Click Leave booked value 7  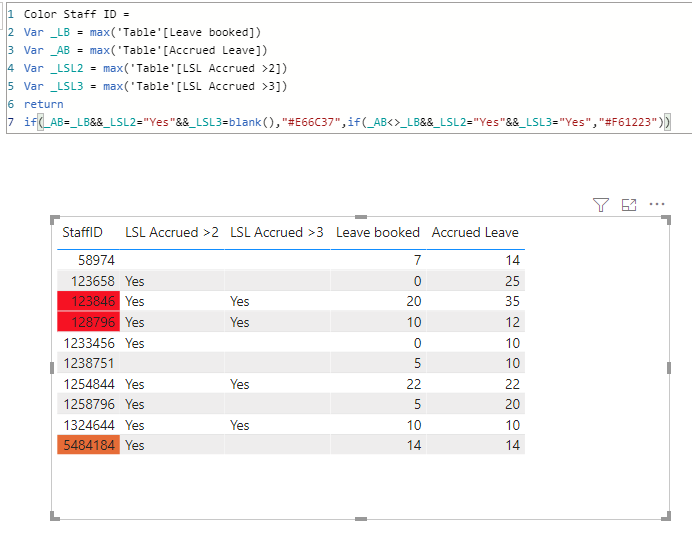417,260
